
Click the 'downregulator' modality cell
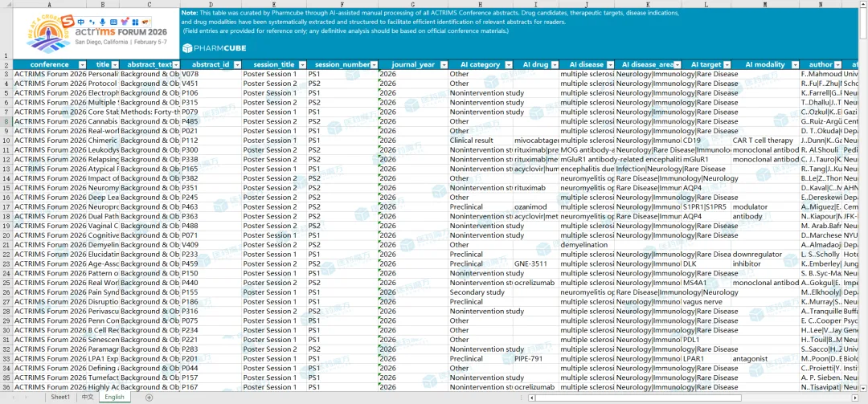pyautogui.click(x=765, y=255)
